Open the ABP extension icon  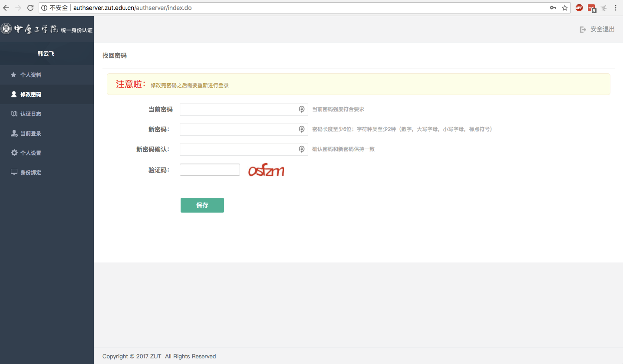coord(579,8)
